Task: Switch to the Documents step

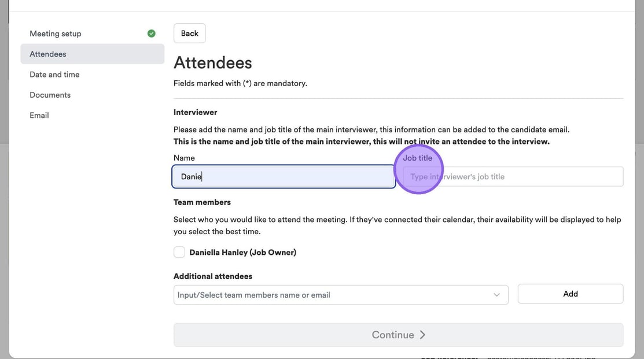Action: tap(50, 95)
